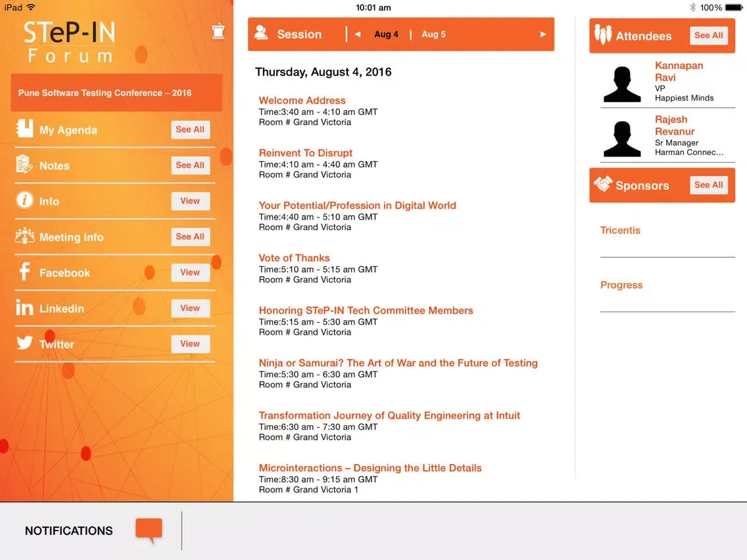Image resolution: width=747 pixels, height=560 pixels.
Task: Tap the Twitter label
Action: [57, 344]
